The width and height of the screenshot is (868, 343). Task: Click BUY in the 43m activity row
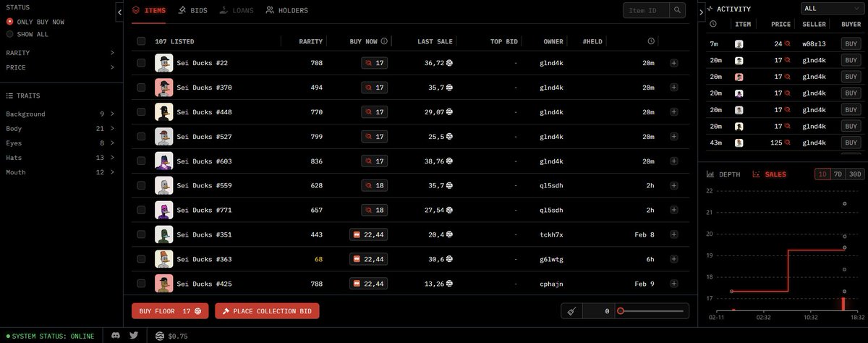851,143
